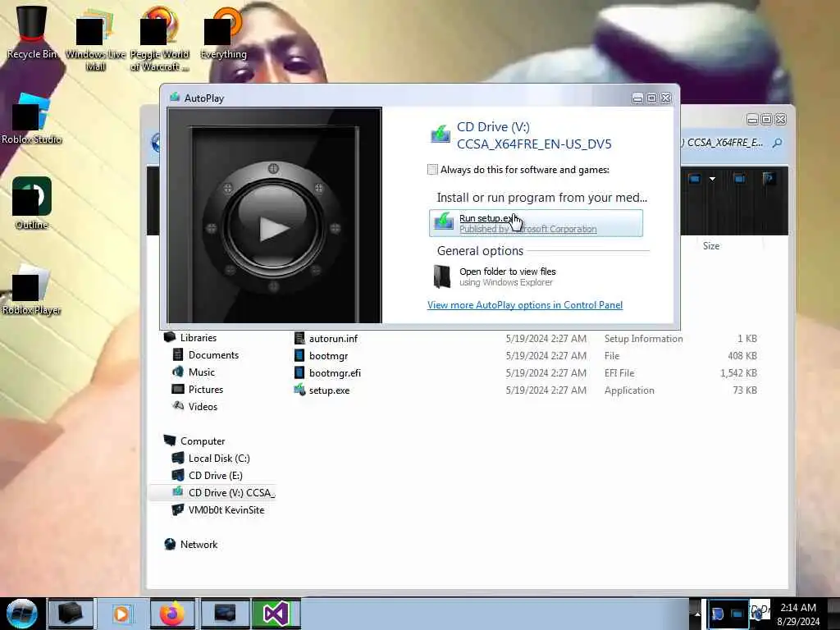Open Local Disk (C:) in navigation pane
The image size is (840, 630).
(219, 458)
